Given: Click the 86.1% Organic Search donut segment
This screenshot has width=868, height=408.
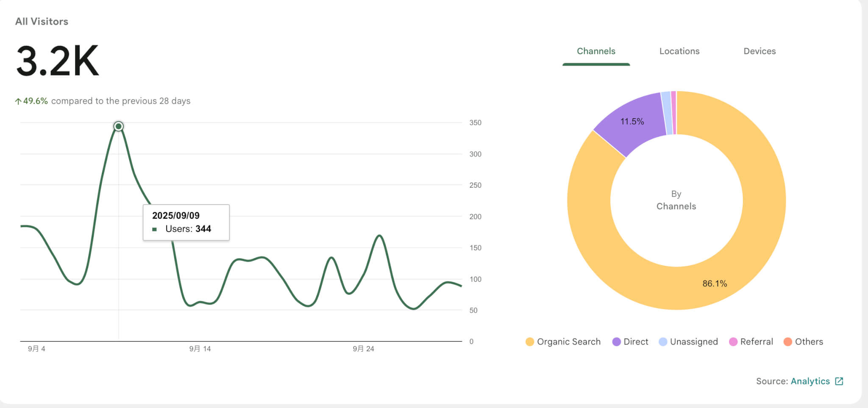Looking at the screenshot, I should coord(715,283).
